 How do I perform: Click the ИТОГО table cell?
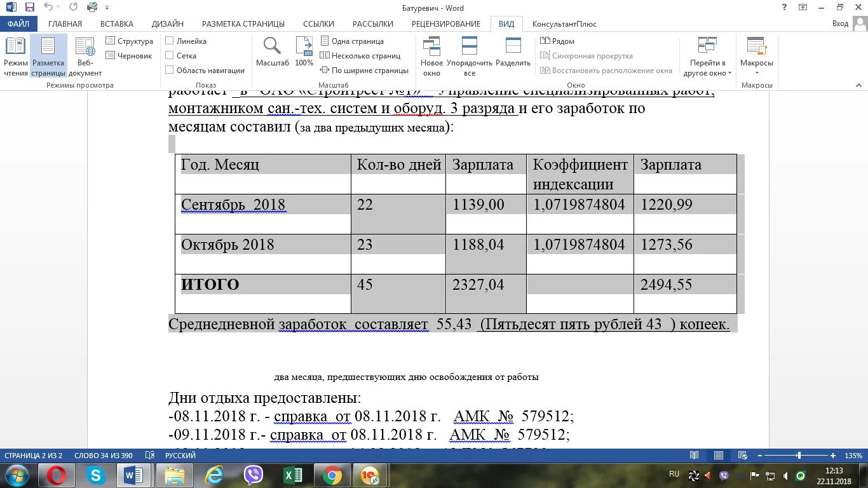point(263,294)
